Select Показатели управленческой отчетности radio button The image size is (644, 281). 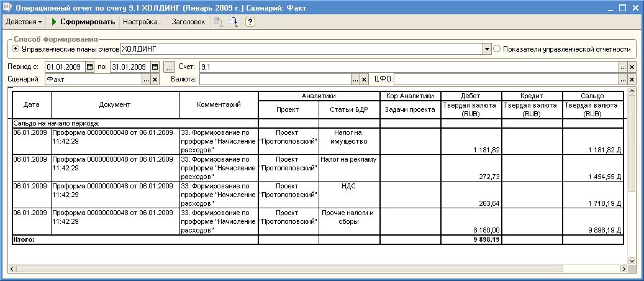click(497, 49)
